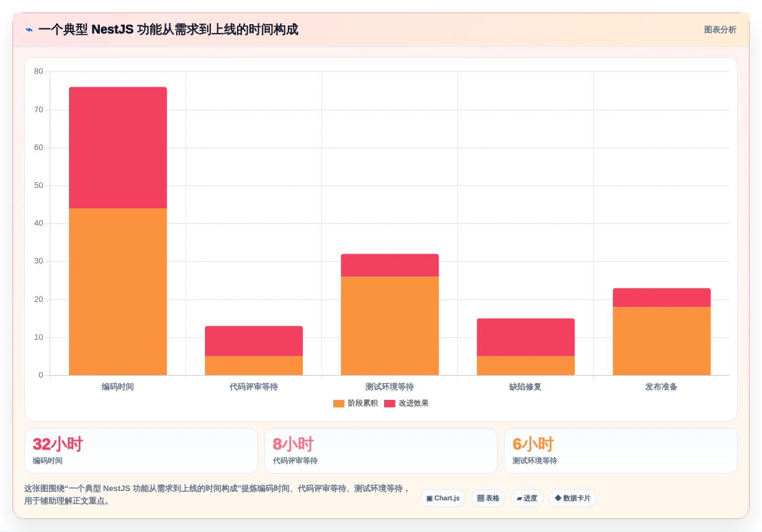Click the 测试环境等待 x-axis label
Image resolution: width=762 pixels, height=532 pixels.
390,387
